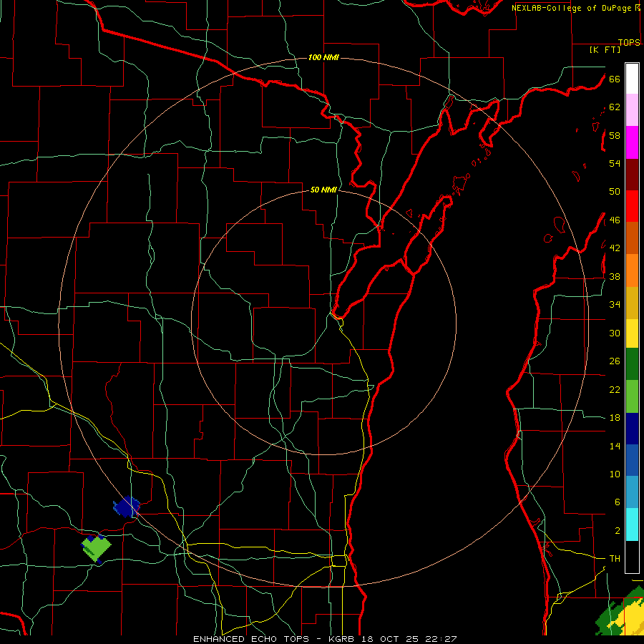Select the dark red legend swatch near 50
The height and width of the screenshot is (644, 644).
tap(632, 175)
